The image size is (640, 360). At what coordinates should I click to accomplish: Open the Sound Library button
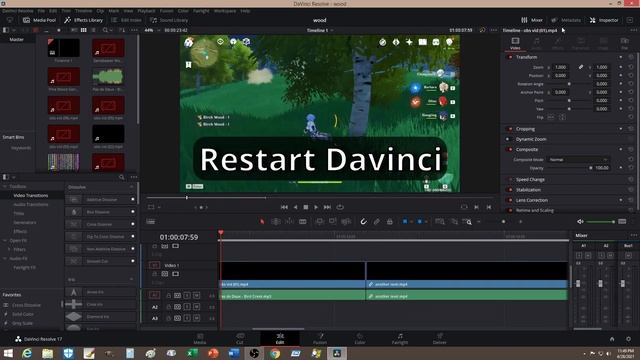tap(169, 20)
